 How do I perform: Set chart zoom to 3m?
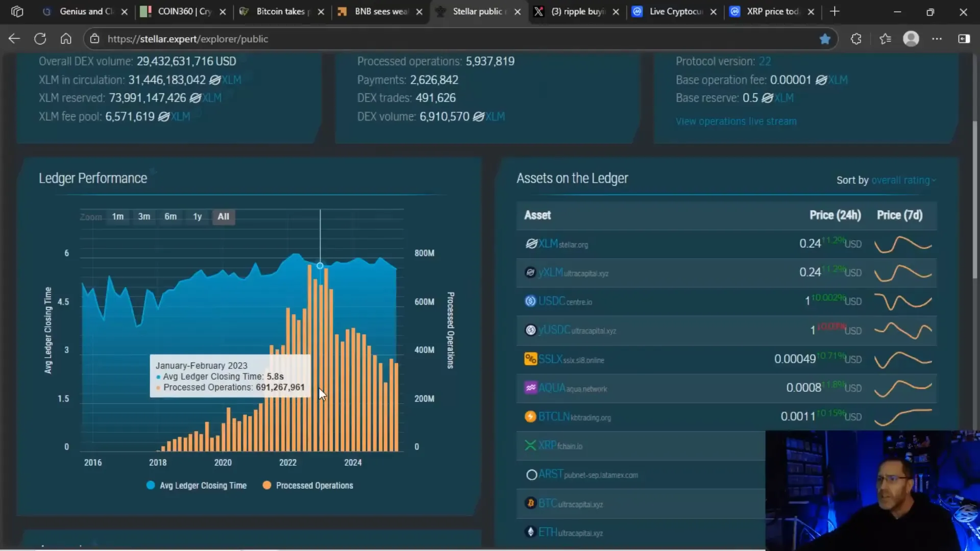click(x=144, y=216)
